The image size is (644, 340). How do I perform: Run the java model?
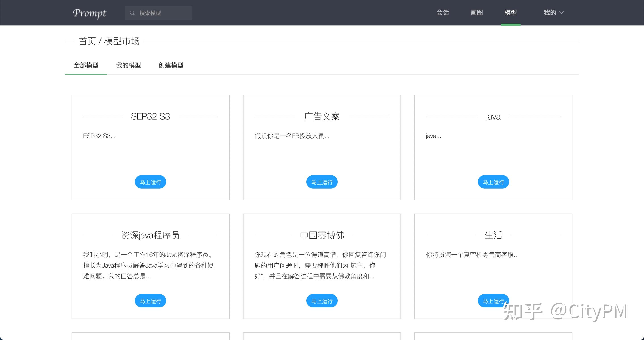(493, 182)
